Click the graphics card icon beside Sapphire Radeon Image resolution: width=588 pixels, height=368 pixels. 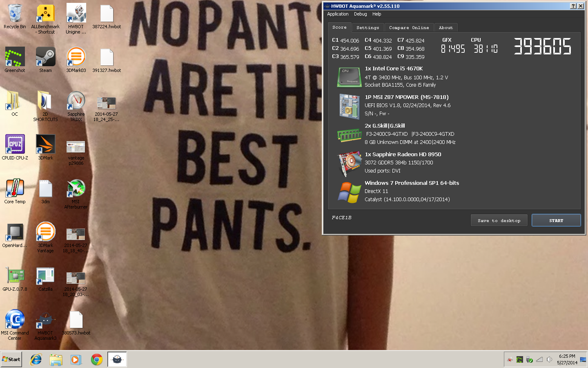tap(350, 163)
